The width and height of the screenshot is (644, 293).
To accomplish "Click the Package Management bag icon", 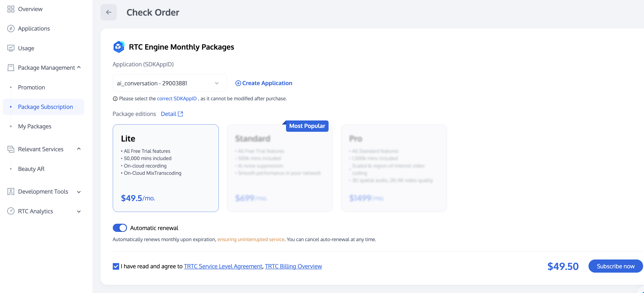I will (11, 67).
